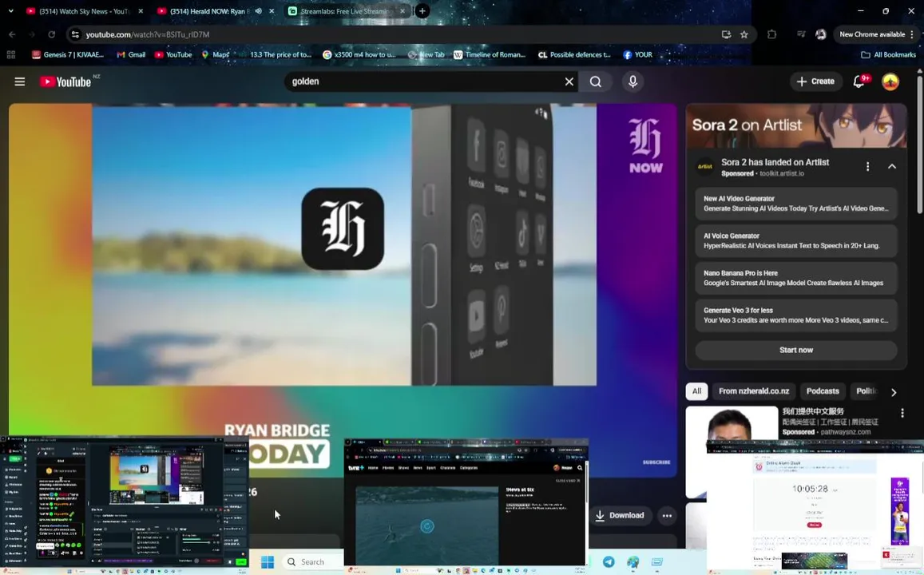Show next filter chips with arrow
Viewport: 924px width, 575px height.
(x=894, y=392)
